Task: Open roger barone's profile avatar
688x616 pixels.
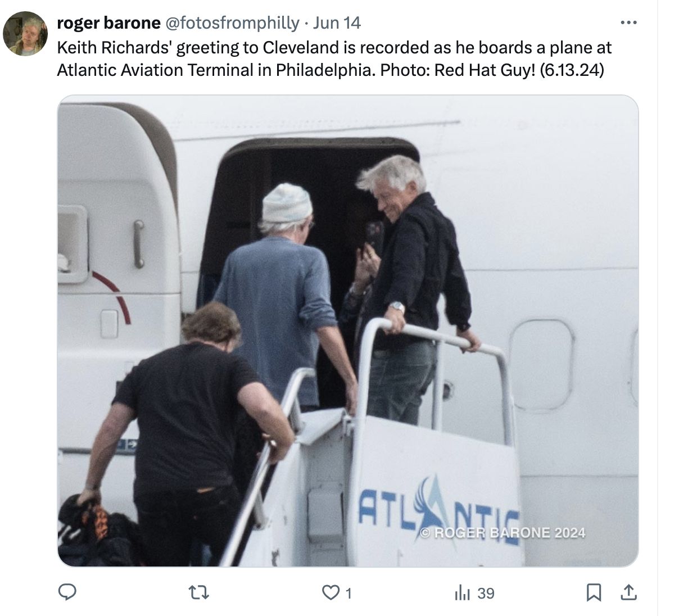Action: 25,34
